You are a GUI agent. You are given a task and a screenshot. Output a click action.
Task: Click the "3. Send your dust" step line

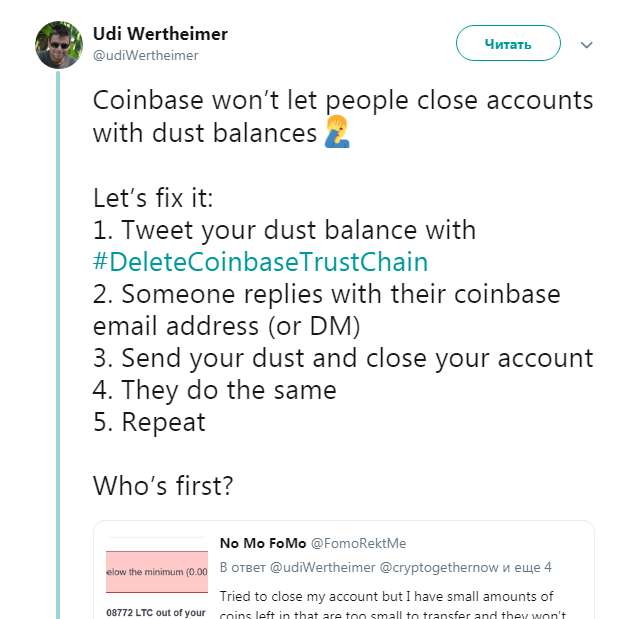click(343, 358)
